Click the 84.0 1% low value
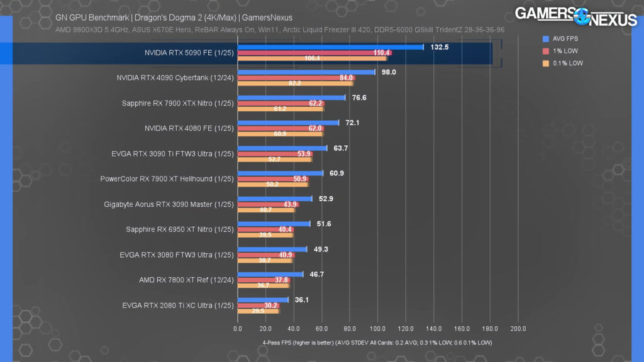Image resolution: width=644 pixels, height=362 pixels. (x=346, y=78)
